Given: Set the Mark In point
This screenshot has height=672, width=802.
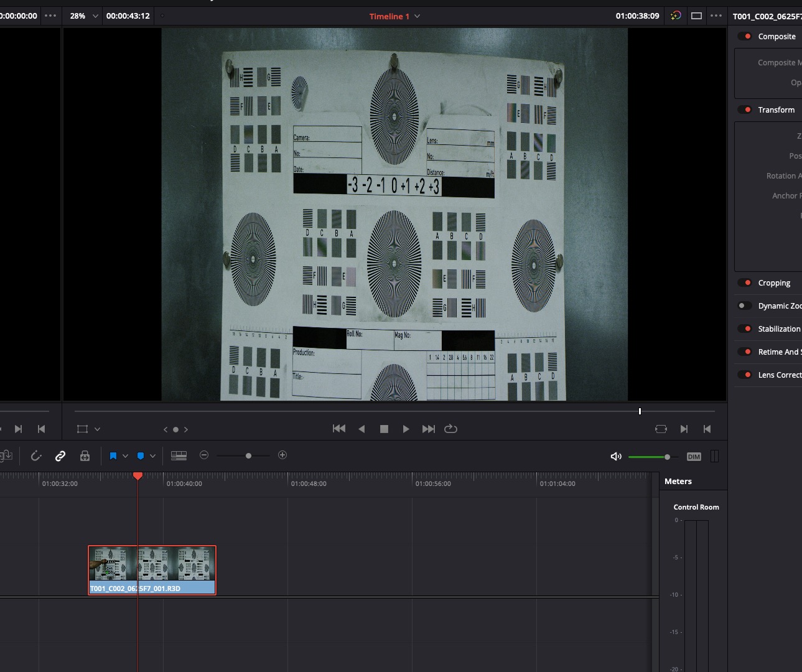Looking at the screenshot, I should [684, 429].
